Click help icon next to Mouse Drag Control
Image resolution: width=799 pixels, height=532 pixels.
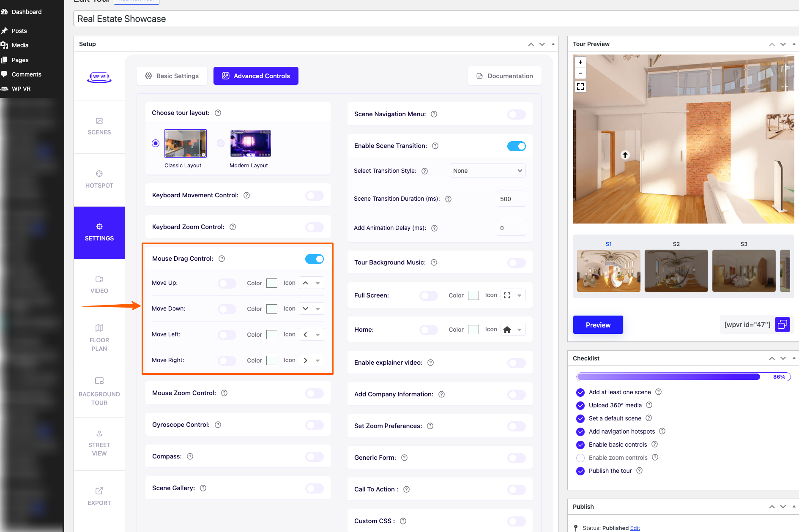tap(222, 259)
